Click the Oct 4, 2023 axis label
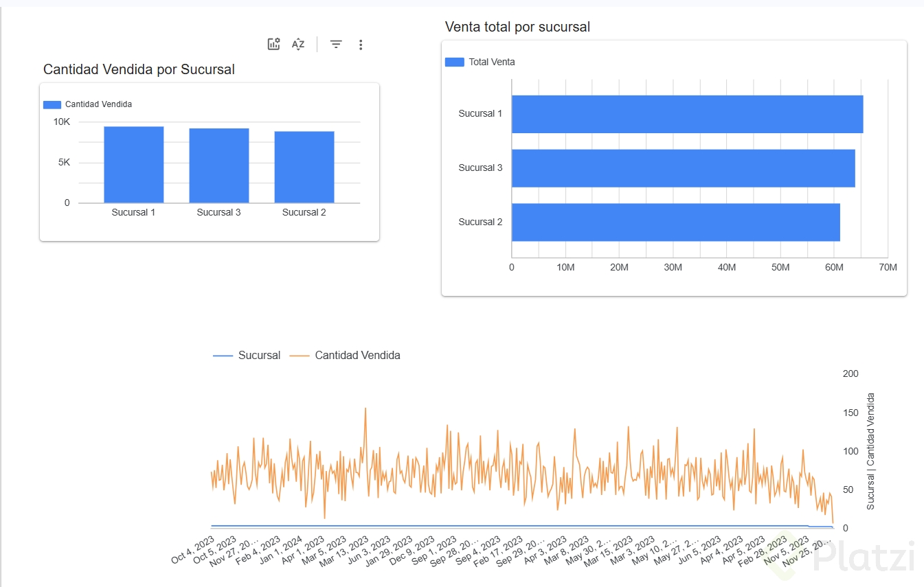Image resolution: width=924 pixels, height=587 pixels. [193, 551]
